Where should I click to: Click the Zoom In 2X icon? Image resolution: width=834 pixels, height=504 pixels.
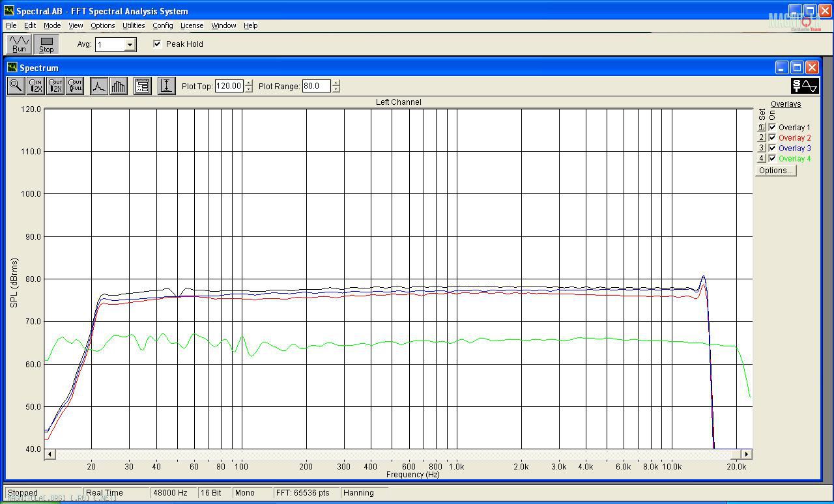(x=35, y=85)
